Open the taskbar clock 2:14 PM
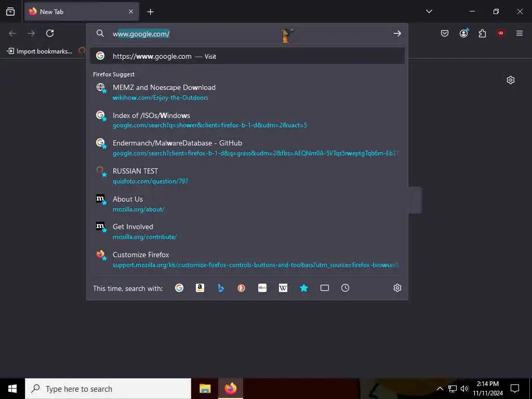 click(488, 389)
